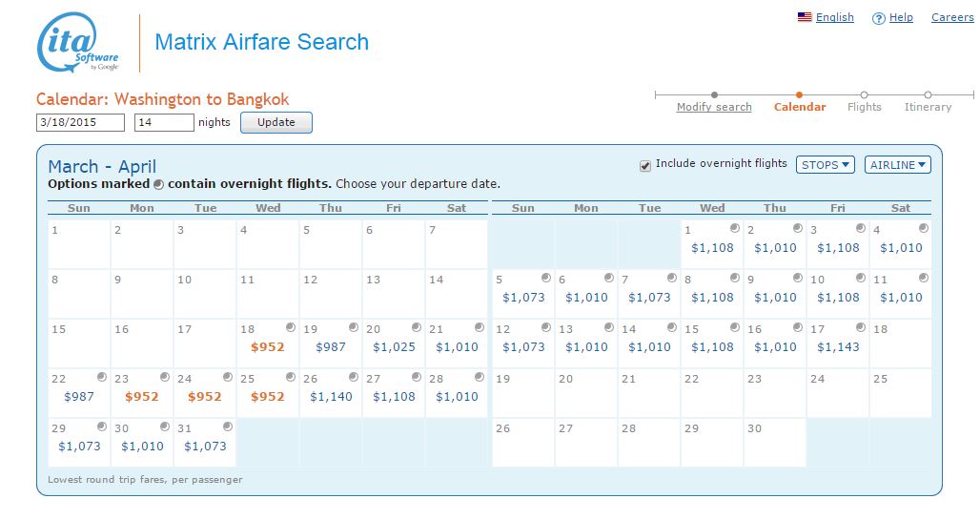Select the $1,143 fare on April 17
980x520 pixels.
[x=838, y=347]
